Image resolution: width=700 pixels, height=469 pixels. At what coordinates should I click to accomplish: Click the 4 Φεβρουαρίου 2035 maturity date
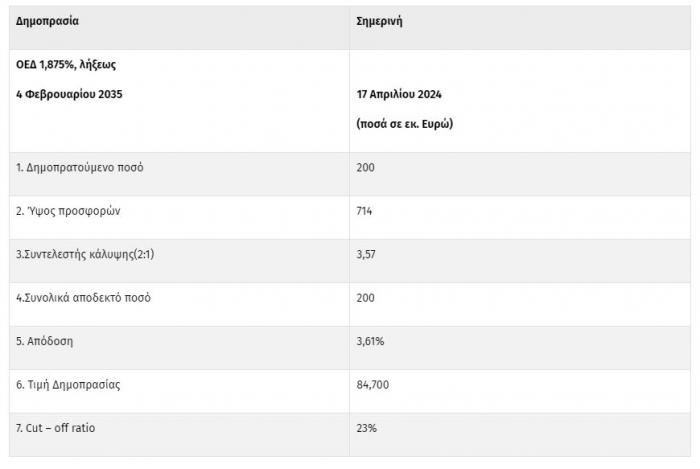[x=69, y=94]
